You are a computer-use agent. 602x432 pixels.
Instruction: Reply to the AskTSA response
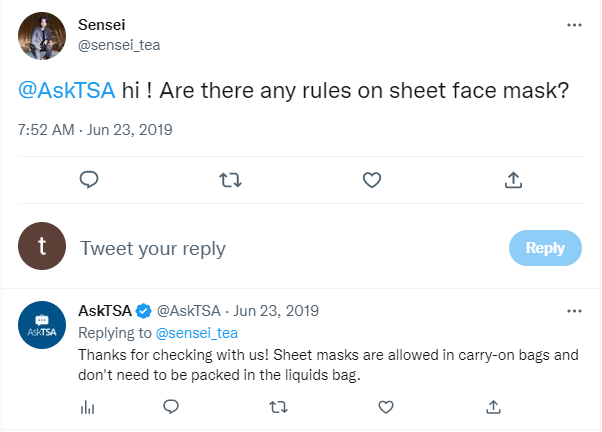click(x=171, y=406)
